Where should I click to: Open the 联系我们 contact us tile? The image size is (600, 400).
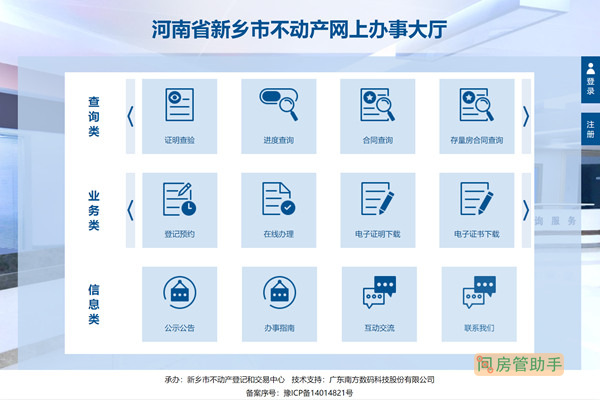(x=479, y=304)
